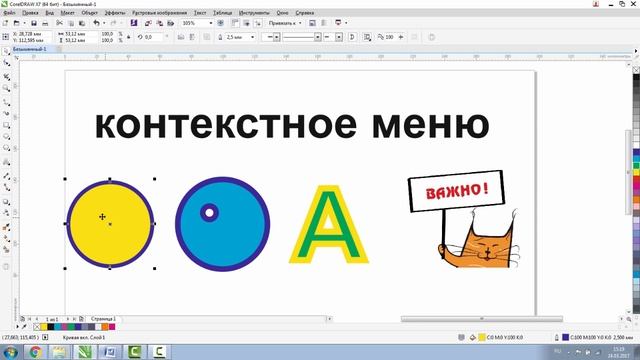Expand the Open file arrow dropdown
Screen dimensions: 640x360
(24, 23)
